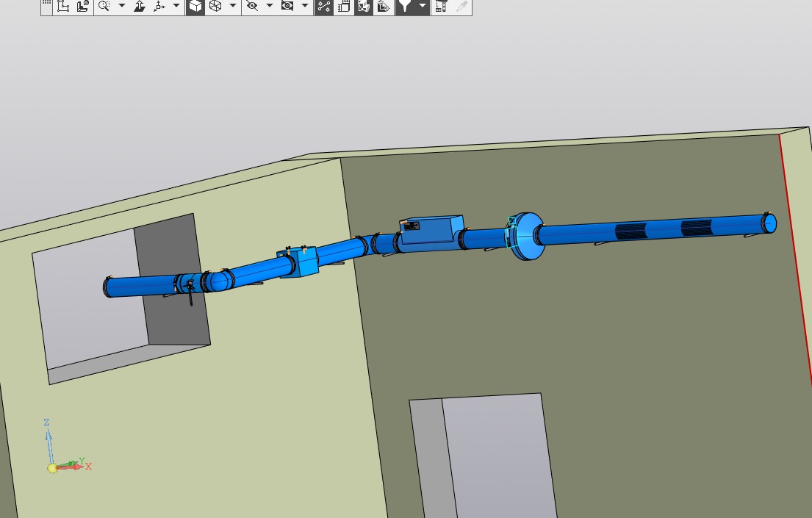812x518 pixels.
Task: Switch to wireframe cube display mode
Action: click(215, 6)
